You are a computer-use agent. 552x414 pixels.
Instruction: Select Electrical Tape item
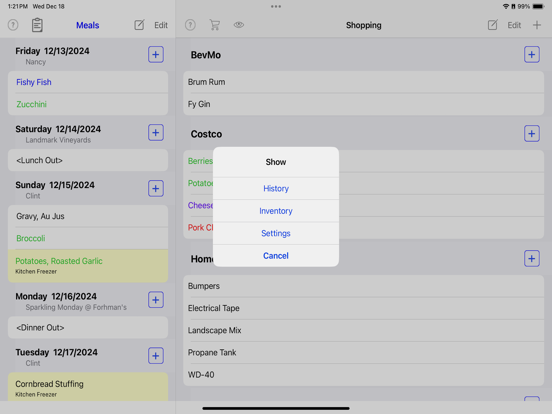coord(364,308)
